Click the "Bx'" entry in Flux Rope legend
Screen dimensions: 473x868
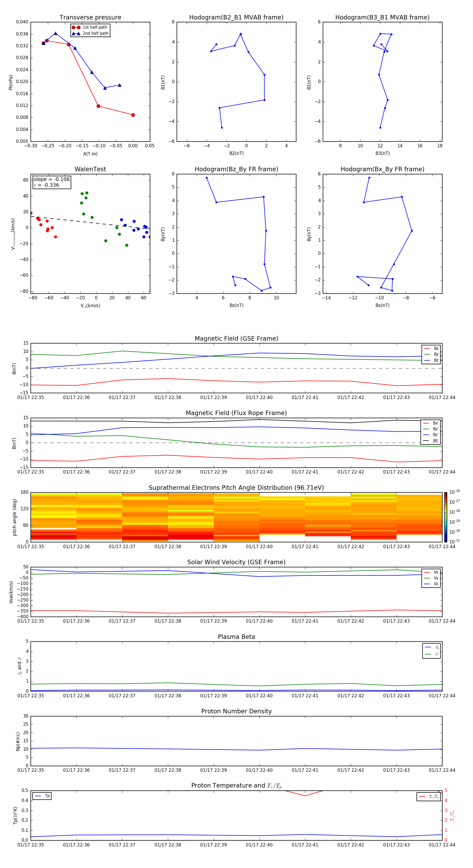point(431,423)
